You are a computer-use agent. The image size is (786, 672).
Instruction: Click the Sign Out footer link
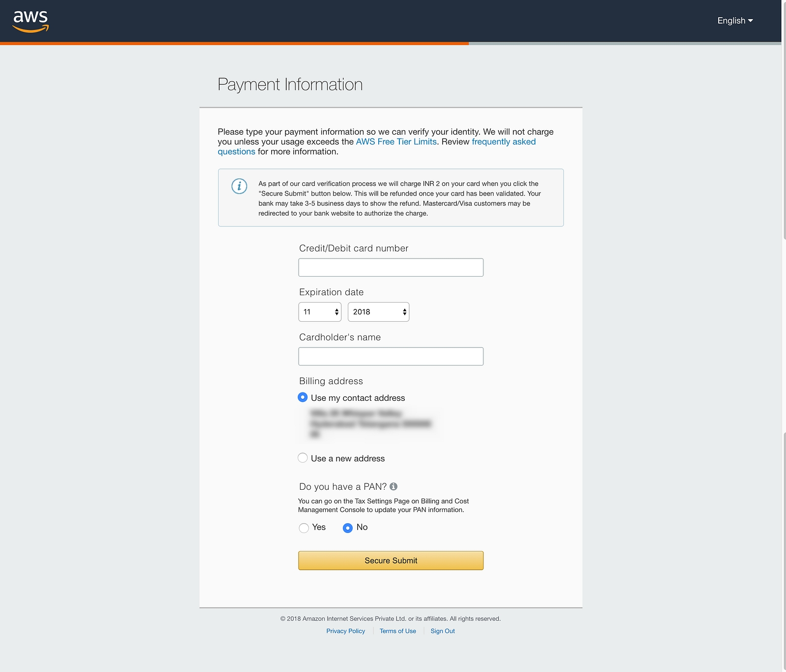pyautogui.click(x=443, y=631)
